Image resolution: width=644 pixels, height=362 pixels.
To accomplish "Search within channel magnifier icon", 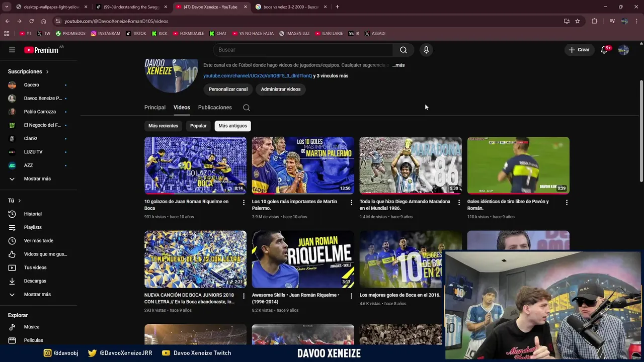I will (246, 108).
